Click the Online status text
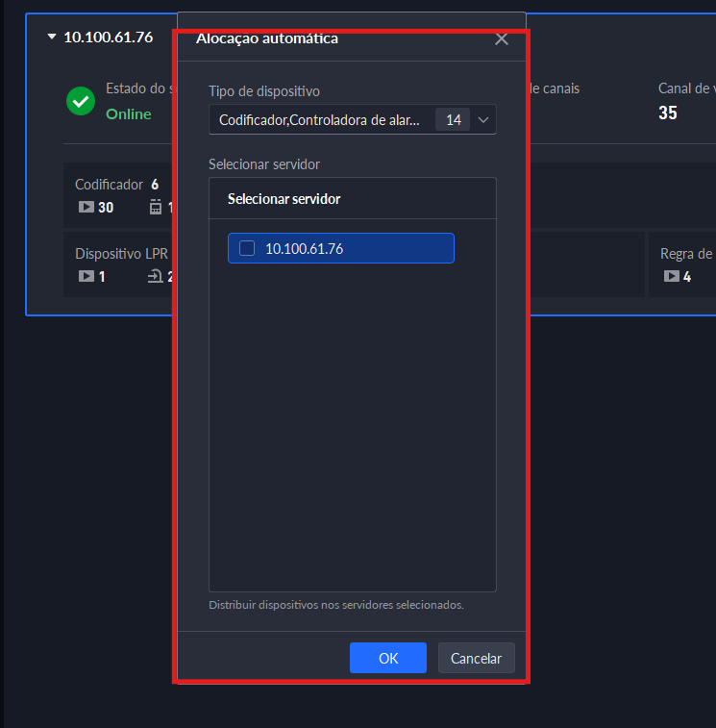Image resolution: width=716 pixels, height=728 pixels. coord(129,114)
